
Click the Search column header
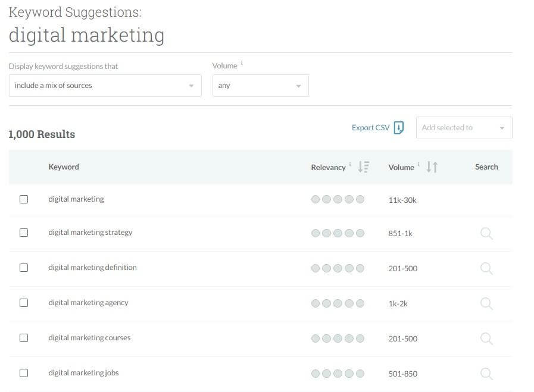486,167
